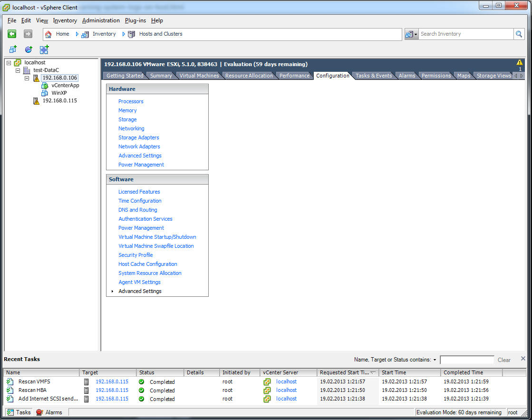Open the search type dropdown arrow
The height and width of the screenshot is (420, 532).
416,34
